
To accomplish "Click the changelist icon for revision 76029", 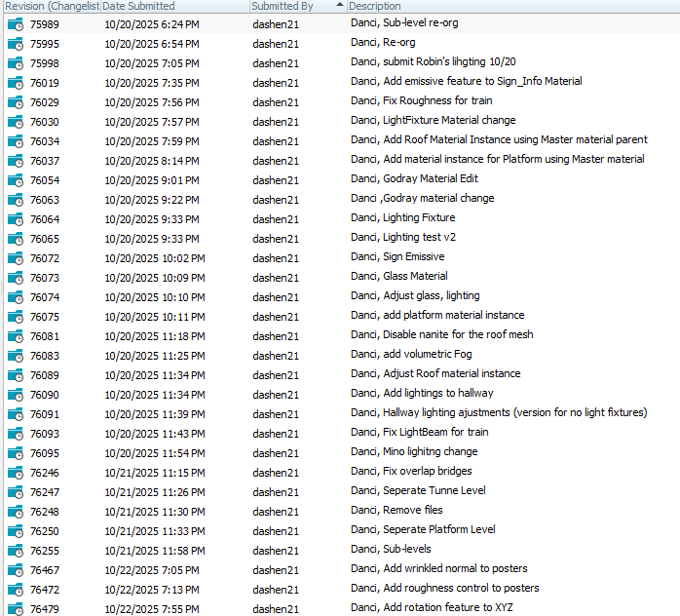I will 16,102.
